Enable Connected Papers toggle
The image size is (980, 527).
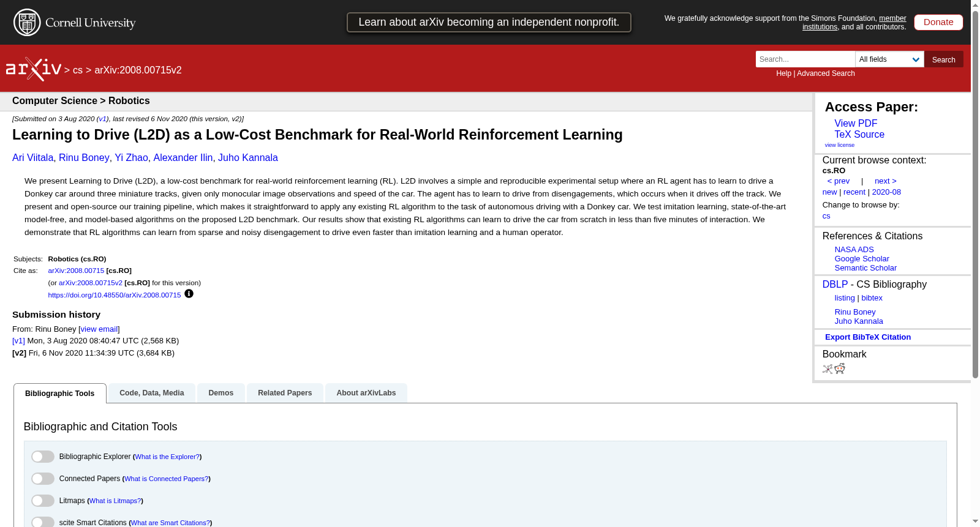pos(43,479)
